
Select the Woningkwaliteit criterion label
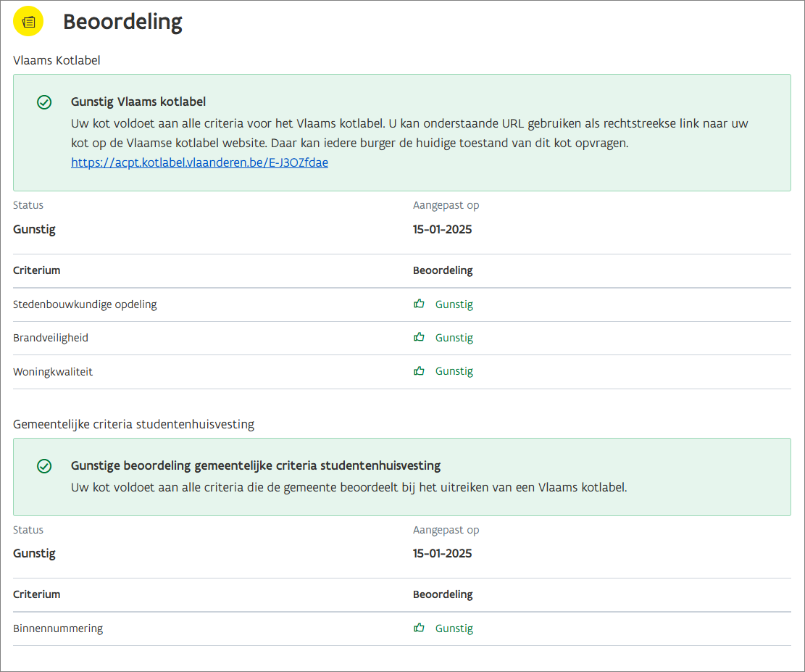pos(53,372)
